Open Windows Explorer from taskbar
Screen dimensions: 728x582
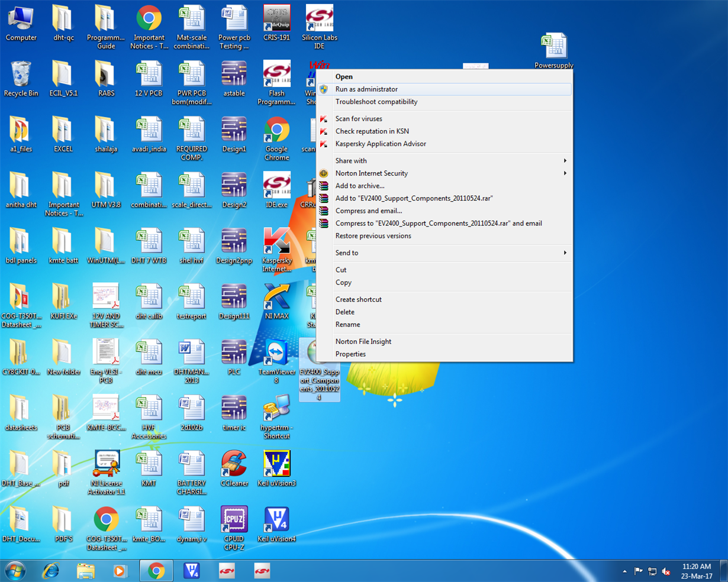pos(86,571)
